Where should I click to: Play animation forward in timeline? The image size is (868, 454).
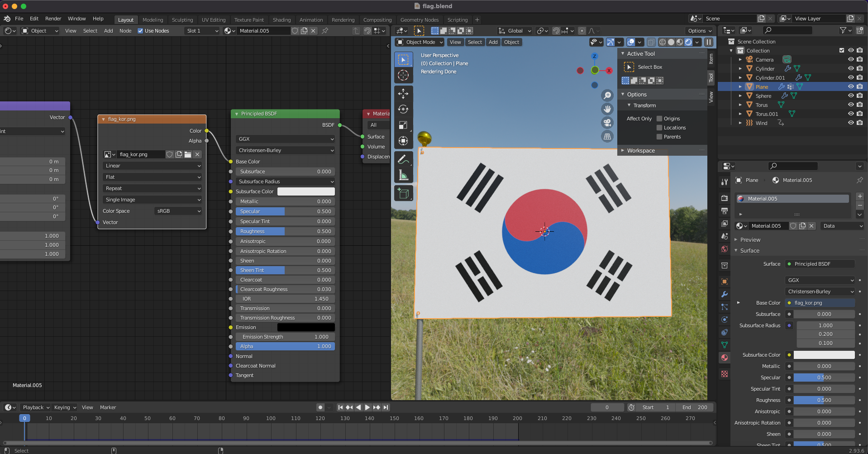coord(367,407)
